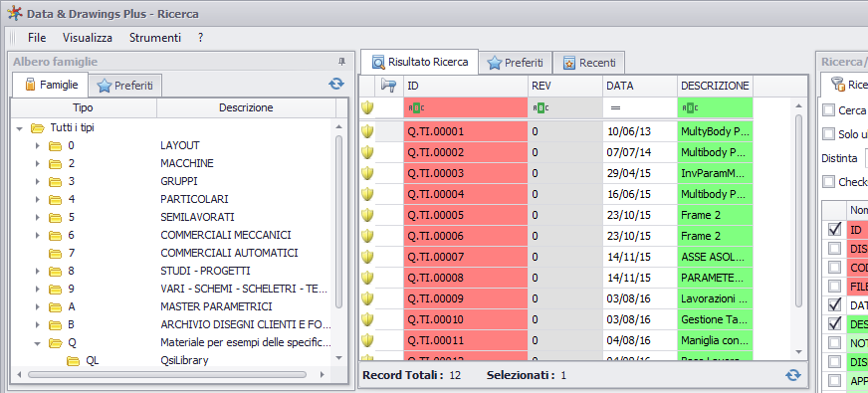
Task: Refresh the family tree panel
Action: point(336,85)
